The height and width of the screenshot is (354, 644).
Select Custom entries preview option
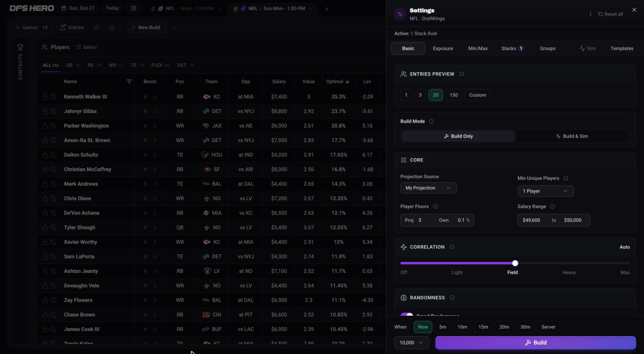pos(478,95)
